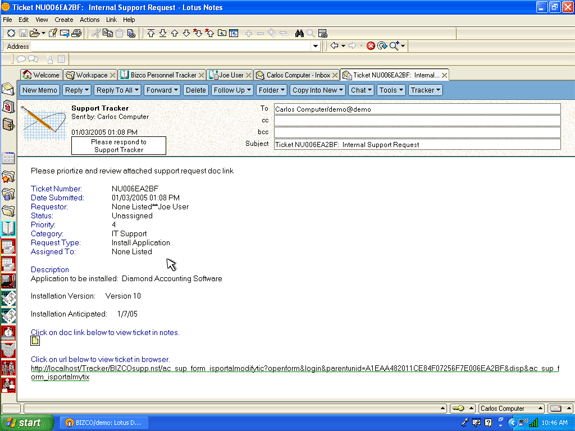Click the New Memo button

[40, 90]
